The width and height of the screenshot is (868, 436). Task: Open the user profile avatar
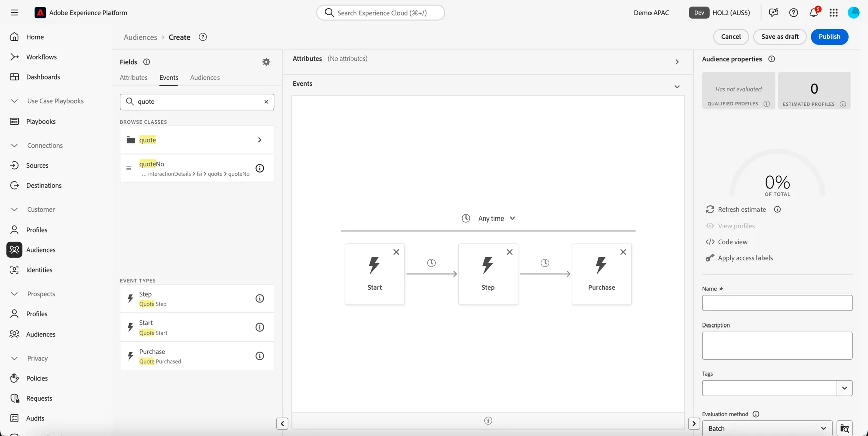pos(854,13)
